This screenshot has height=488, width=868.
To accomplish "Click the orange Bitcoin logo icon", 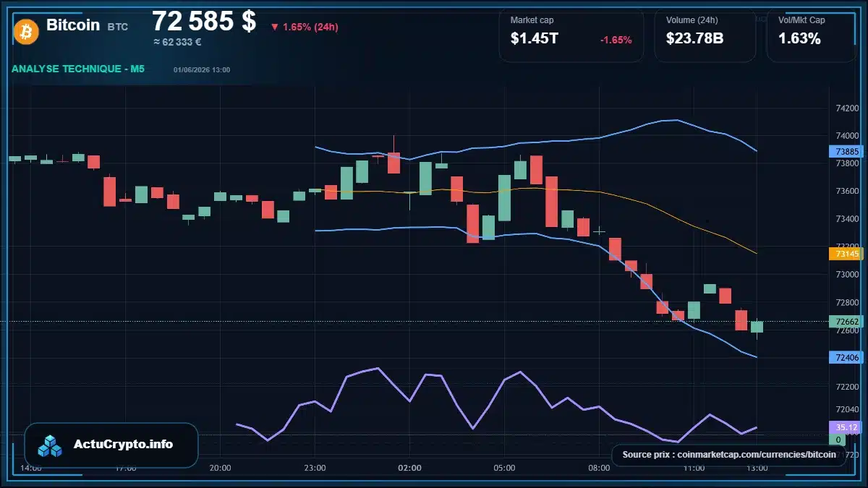I will 26,31.
